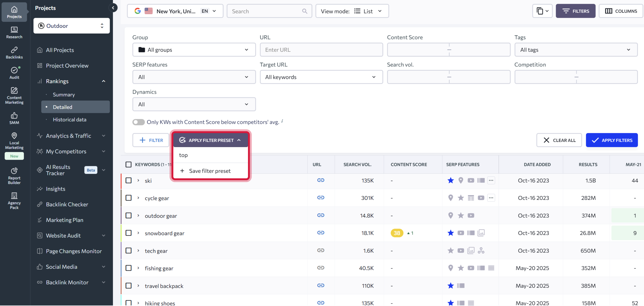Viewport: 644px width, 306px height.
Task: Click the search magnifier icon
Action: click(x=304, y=11)
